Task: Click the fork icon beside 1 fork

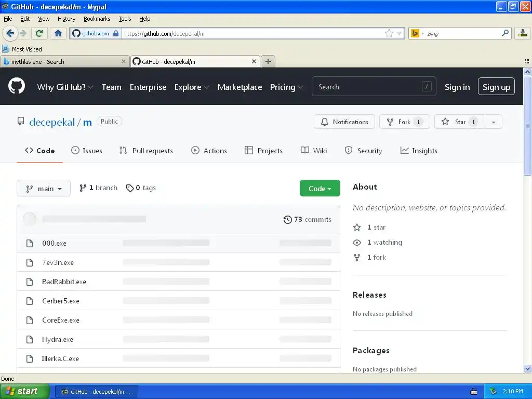Action: tap(357, 258)
